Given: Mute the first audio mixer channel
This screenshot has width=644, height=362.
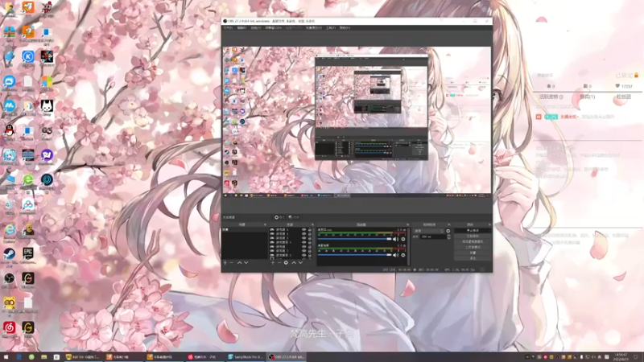Looking at the screenshot, I should [x=395, y=239].
